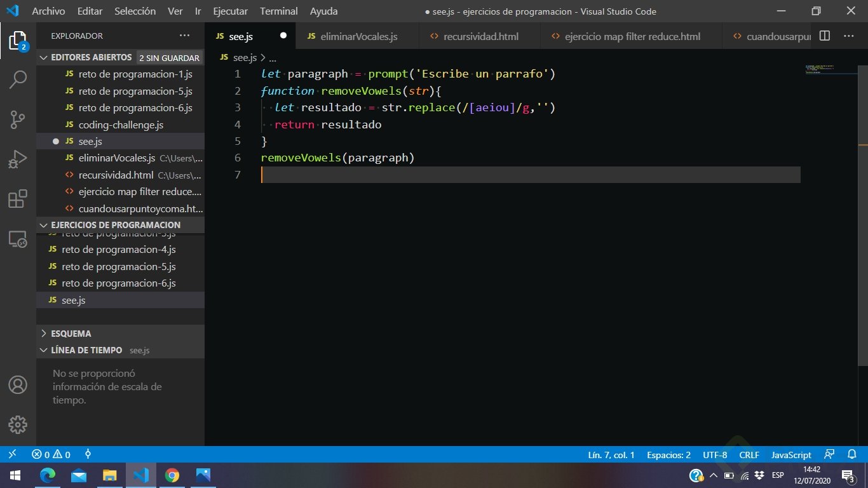
Task: Click the breadcrumb chevron after see.js
Action: [x=262, y=57]
